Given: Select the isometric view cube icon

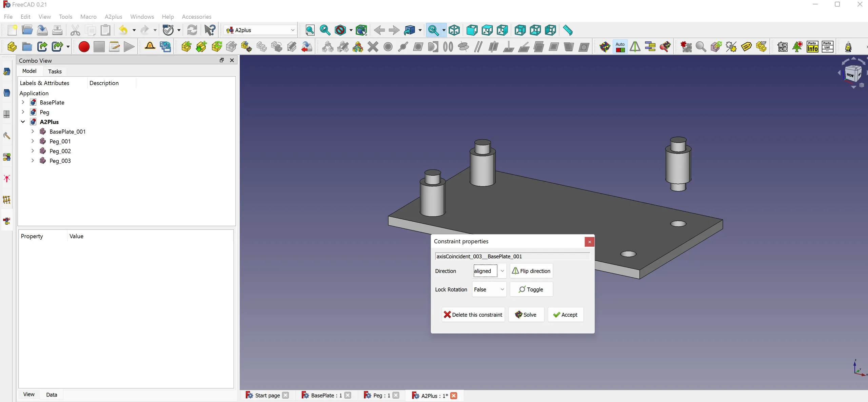Looking at the screenshot, I should (454, 30).
